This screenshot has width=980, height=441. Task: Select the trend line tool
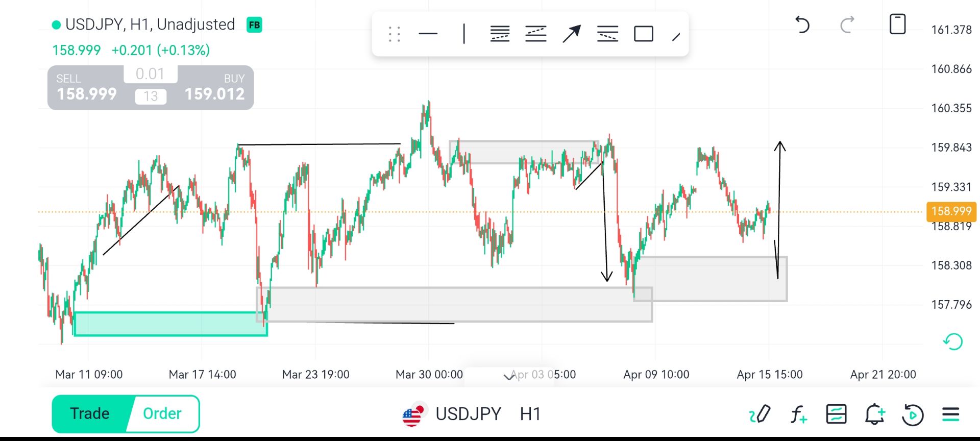click(676, 36)
